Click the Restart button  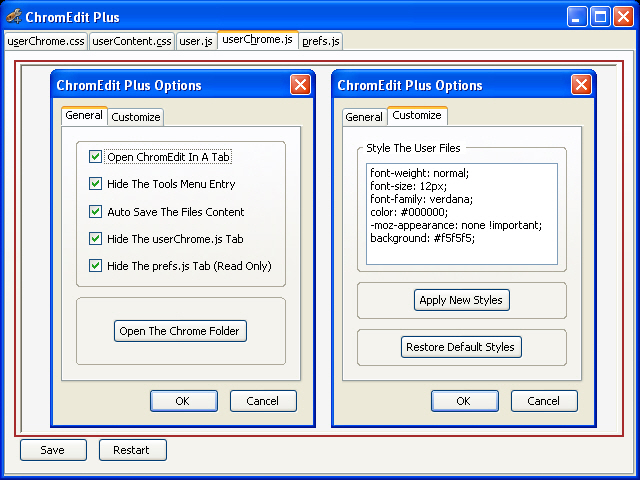coord(133,450)
